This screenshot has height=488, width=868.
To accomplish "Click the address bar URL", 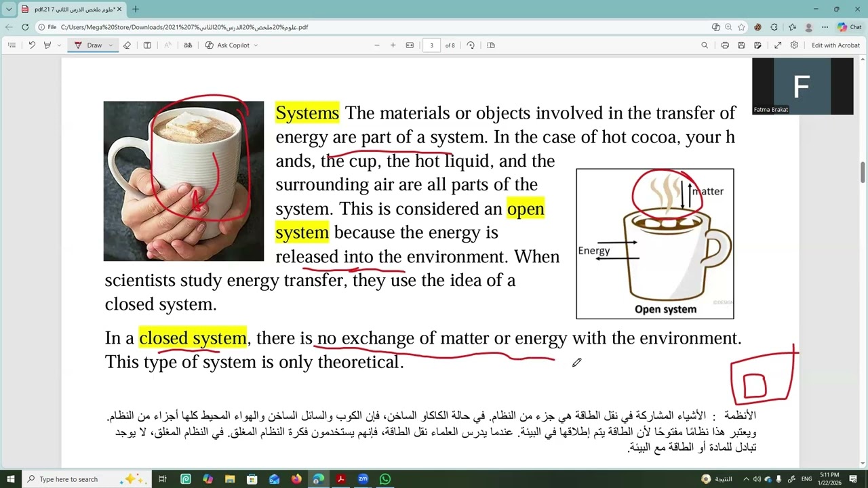I will click(184, 27).
